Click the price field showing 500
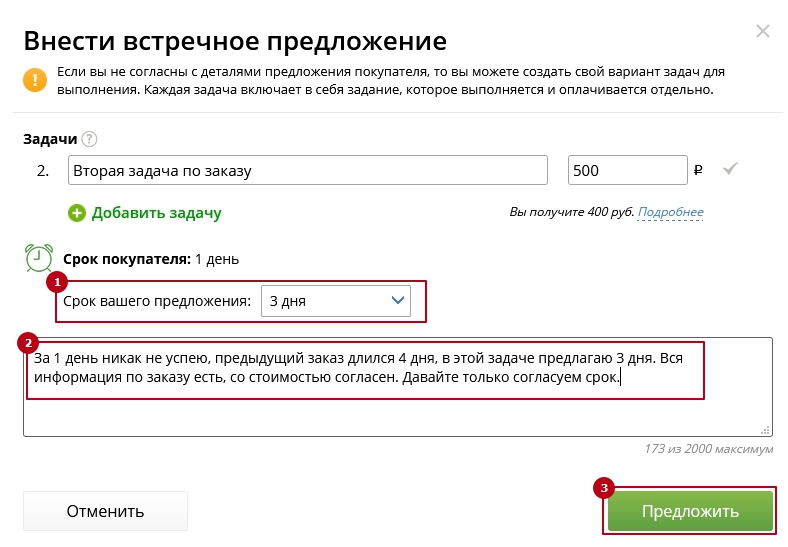 (628, 170)
